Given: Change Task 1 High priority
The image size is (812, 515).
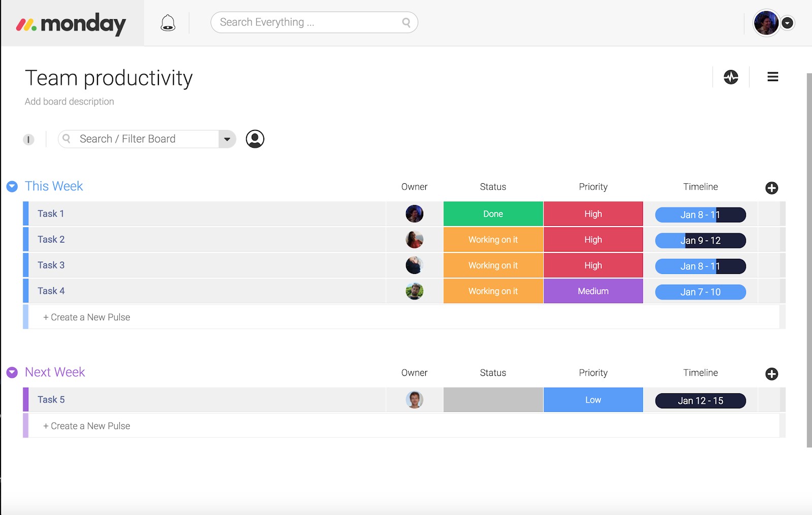Looking at the screenshot, I should (x=593, y=214).
